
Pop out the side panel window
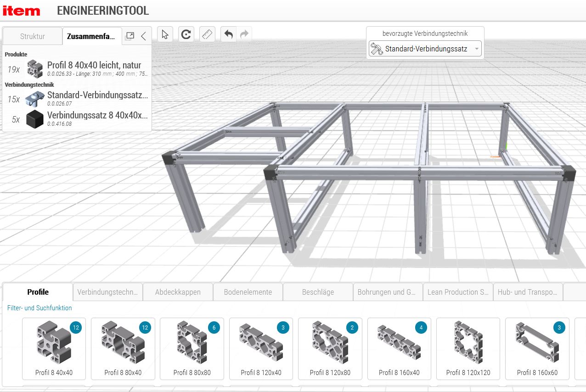pos(130,36)
